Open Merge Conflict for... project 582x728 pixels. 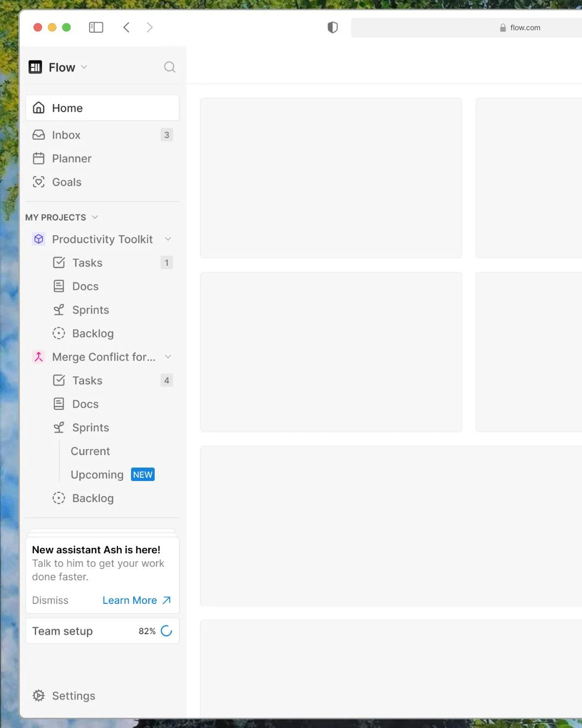click(102, 357)
